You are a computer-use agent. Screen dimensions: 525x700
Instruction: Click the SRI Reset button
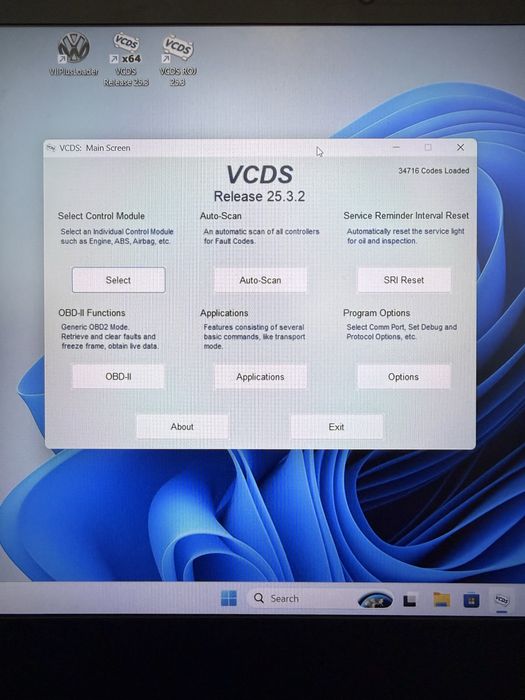404,280
